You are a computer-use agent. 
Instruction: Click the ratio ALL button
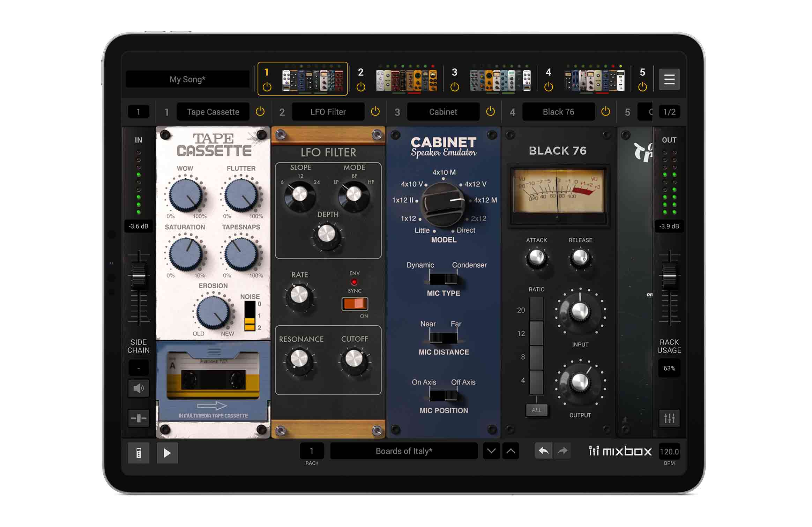(x=537, y=410)
